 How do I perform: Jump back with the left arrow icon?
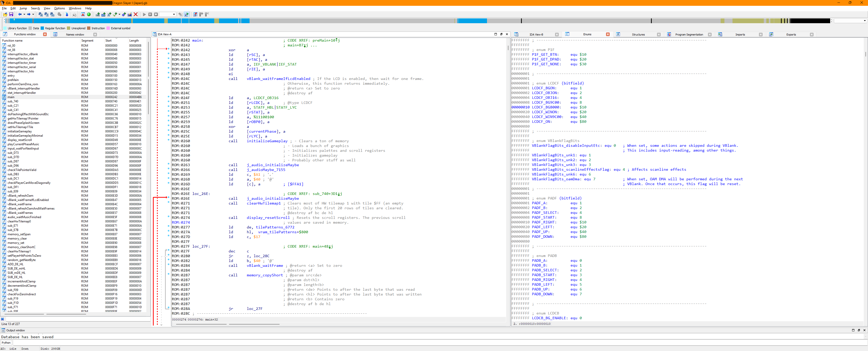tap(20, 14)
